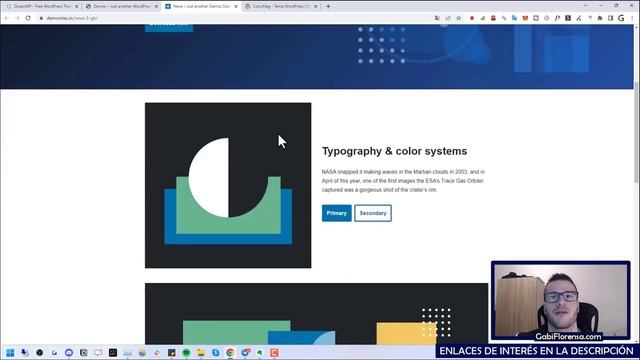Screen dimensions: 640x360
Task: Switch to the OceanWP browser tab
Action: click(41, 7)
